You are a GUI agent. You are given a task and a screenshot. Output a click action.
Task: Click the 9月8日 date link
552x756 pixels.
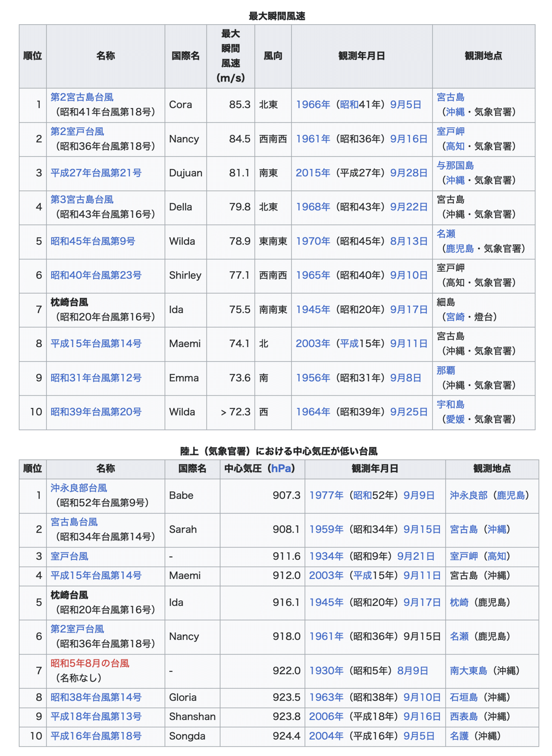406,378
